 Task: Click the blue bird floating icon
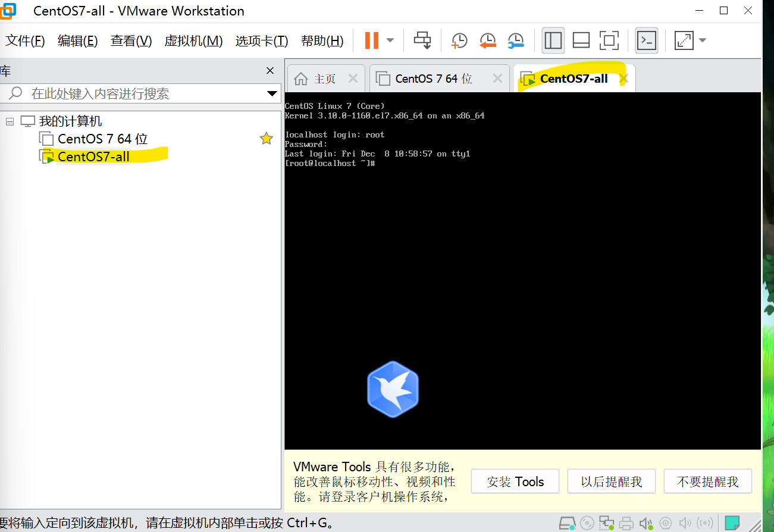click(393, 389)
